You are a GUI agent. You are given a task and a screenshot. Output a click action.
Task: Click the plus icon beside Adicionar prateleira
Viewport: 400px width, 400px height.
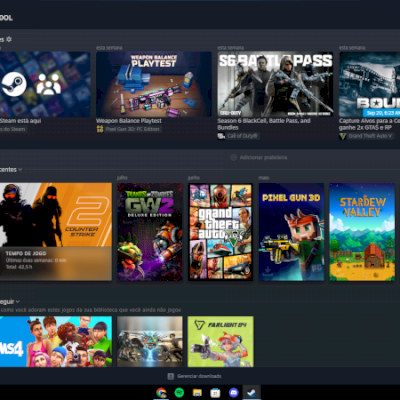click(x=234, y=157)
